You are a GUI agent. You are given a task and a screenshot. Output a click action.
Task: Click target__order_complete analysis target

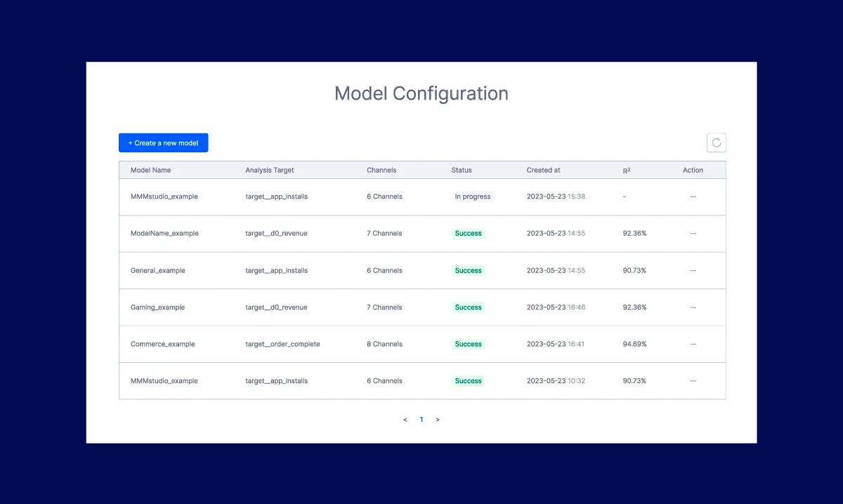tap(282, 344)
